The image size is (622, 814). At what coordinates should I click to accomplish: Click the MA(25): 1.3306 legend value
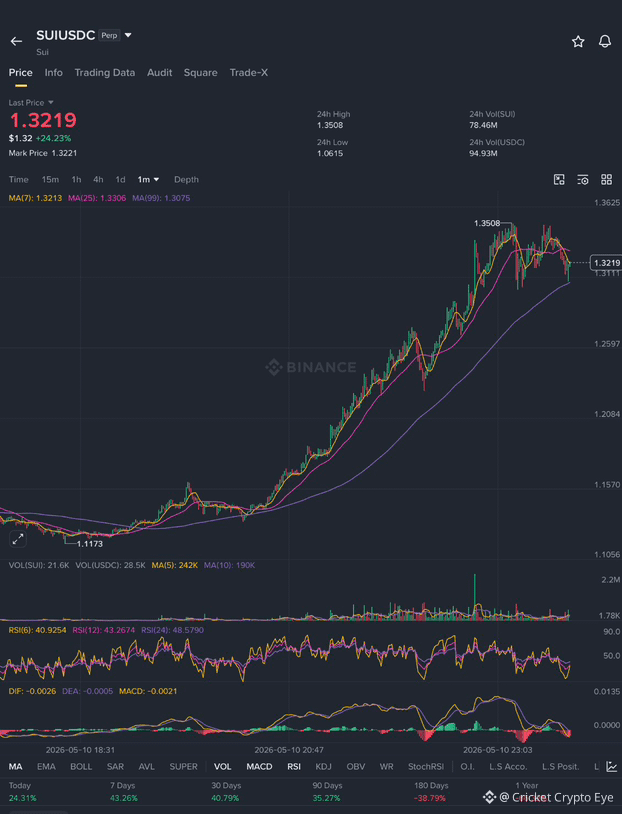pyautogui.click(x=97, y=198)
